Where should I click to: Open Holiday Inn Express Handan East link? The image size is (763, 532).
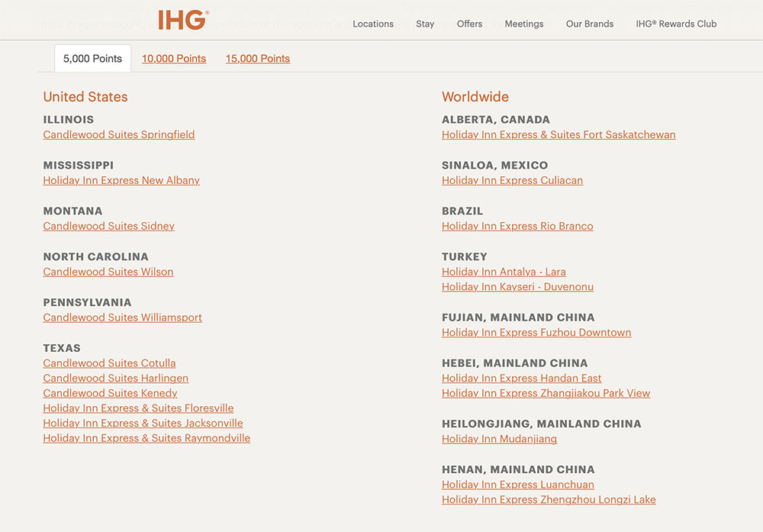tap(522, 378)
